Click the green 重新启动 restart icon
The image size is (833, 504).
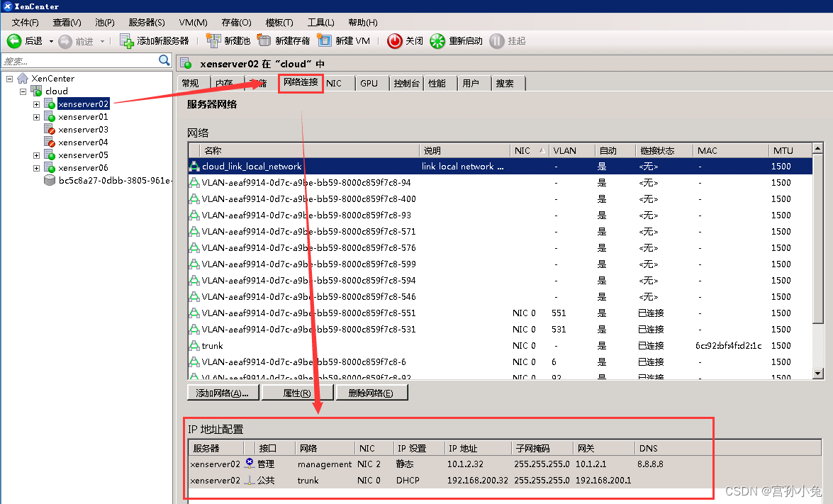click(439, 40)
